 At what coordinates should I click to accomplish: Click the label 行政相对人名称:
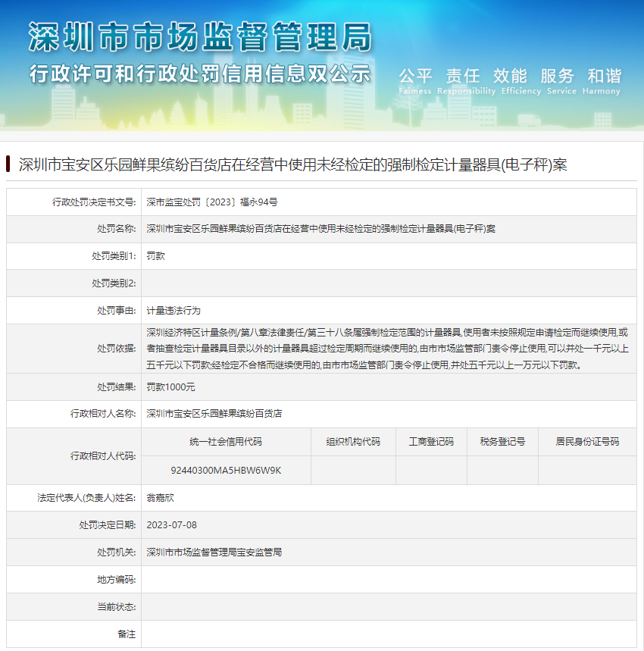103,414
